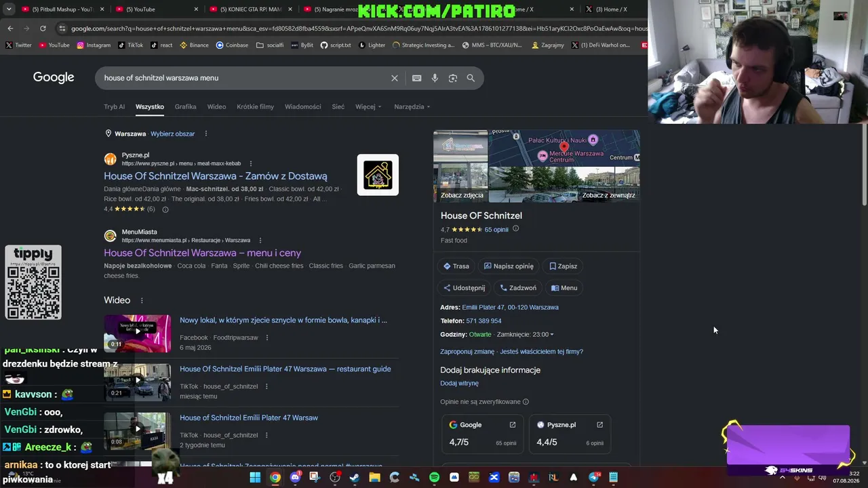This screenshot has height=488, width=868.
Task: Open the Binance bookmark
Action: 195,45
